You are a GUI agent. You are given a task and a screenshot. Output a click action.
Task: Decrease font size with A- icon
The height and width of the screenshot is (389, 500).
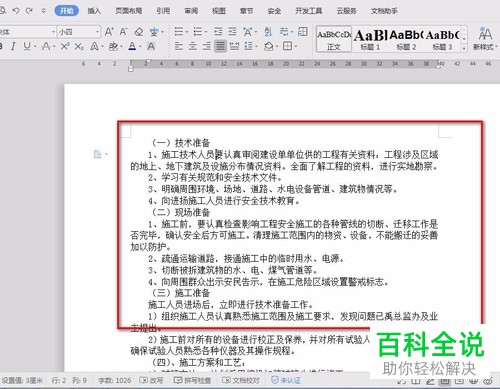(123, 32)
